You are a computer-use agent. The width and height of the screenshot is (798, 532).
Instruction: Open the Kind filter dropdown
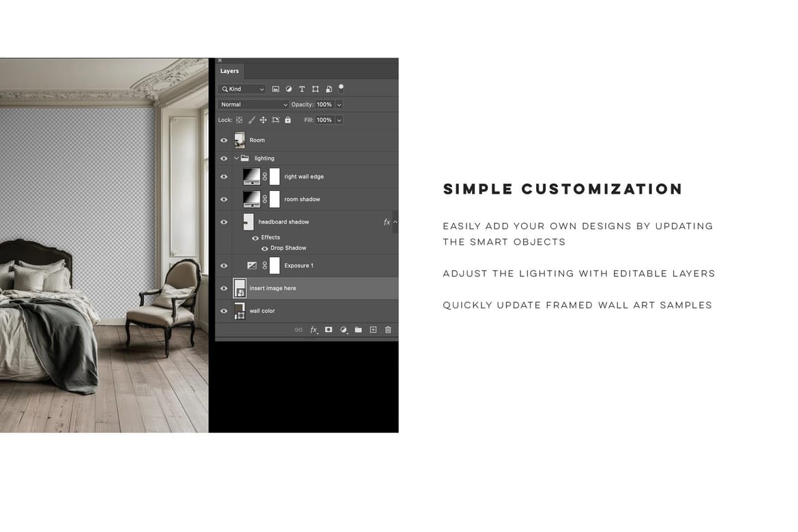tap(242, 89)
